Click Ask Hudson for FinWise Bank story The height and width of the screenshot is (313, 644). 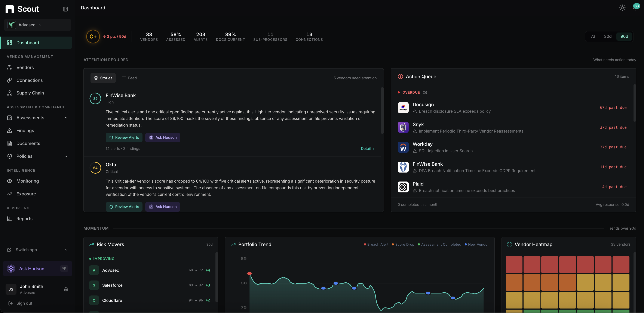tap(163, 137)
